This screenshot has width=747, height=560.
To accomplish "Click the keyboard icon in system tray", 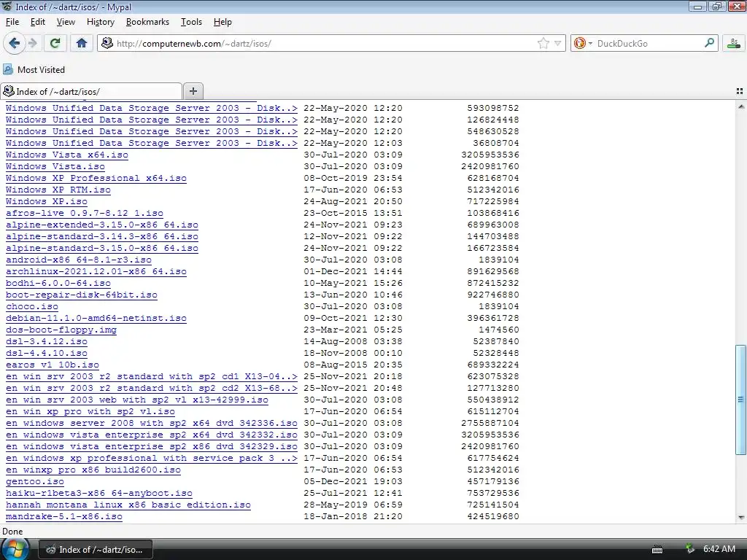I will click(x=657, y=550).
